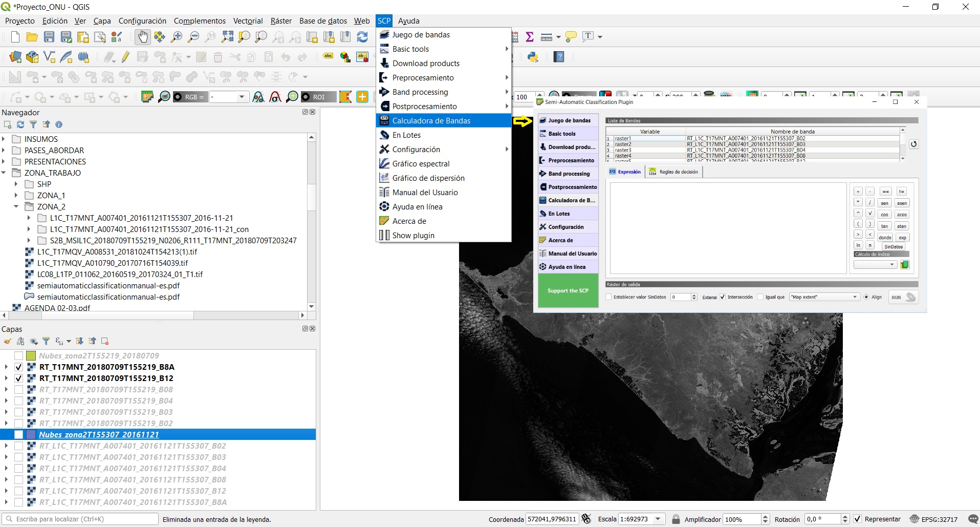Screen dimensions: 980x527
Task: Click the Refresh map icon
Action: (x=362, y=37)
